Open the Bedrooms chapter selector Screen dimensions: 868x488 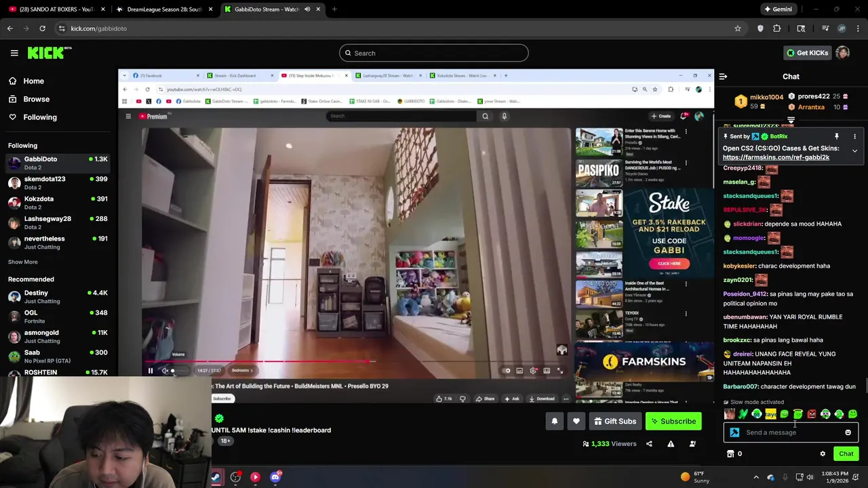tap(242, 371)
